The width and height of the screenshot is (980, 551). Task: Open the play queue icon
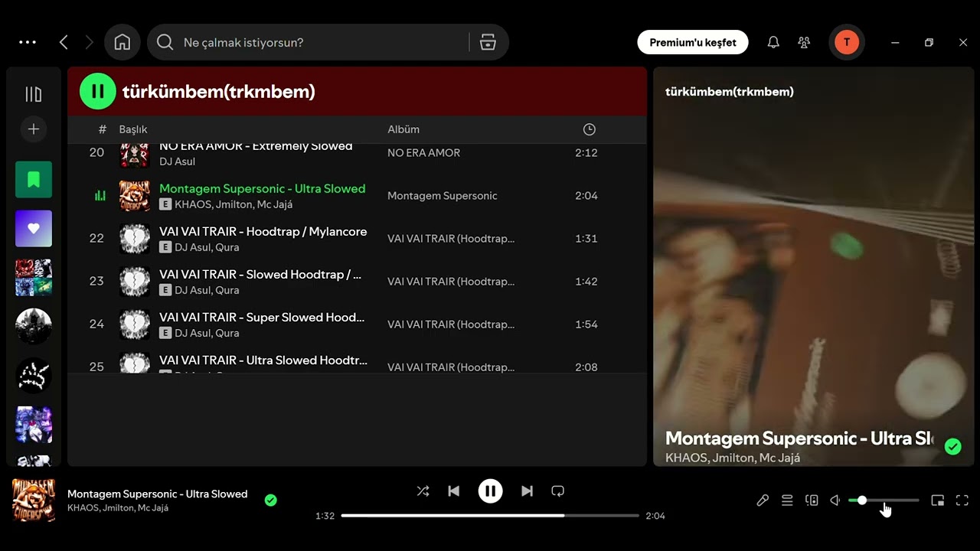pos(787,500)
